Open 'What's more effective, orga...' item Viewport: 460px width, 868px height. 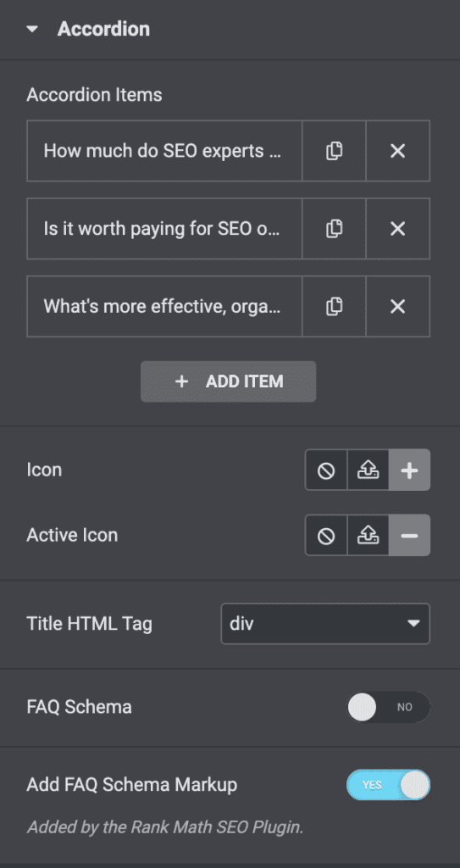click(164, 306)
